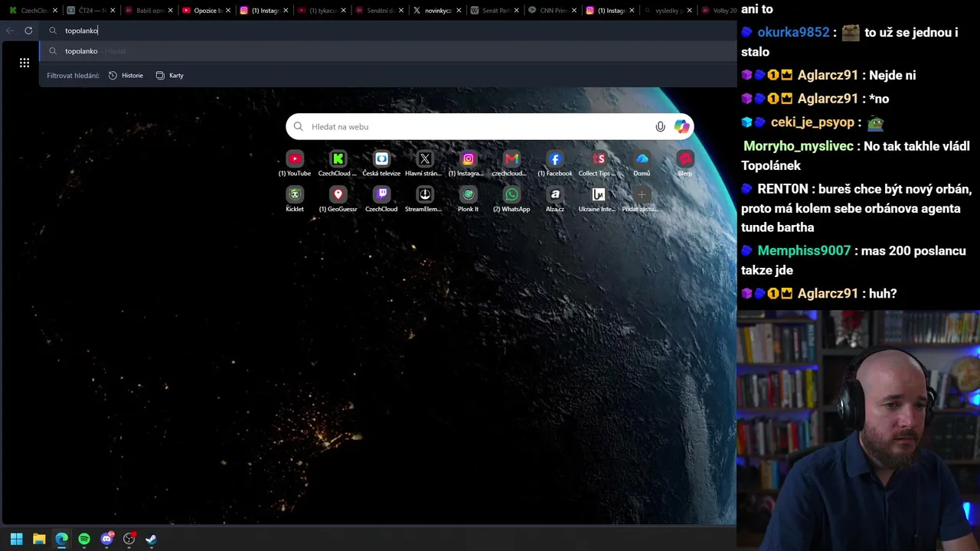Open the OneDrive 'Domů' shortcut

point(642,163)
